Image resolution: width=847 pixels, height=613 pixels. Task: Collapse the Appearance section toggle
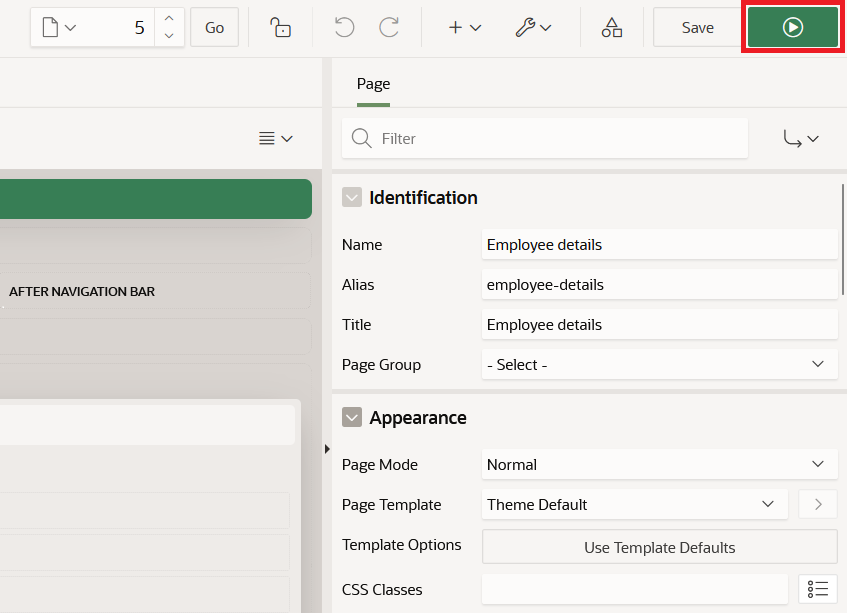(x=352, y=417)
